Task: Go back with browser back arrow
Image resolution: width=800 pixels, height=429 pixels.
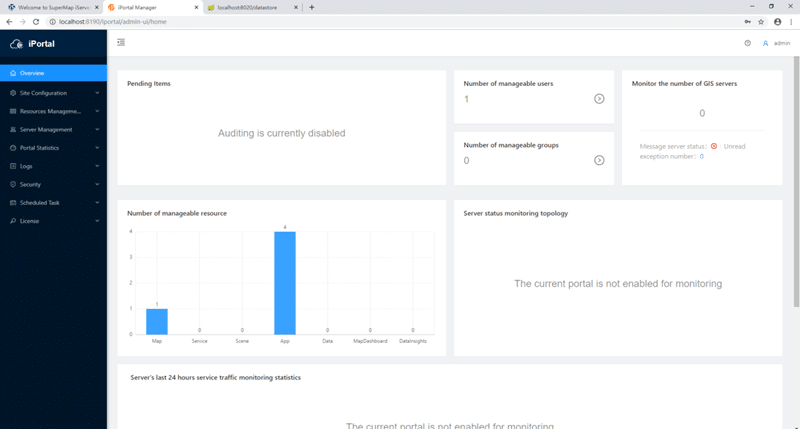Action: coord(9,22)
